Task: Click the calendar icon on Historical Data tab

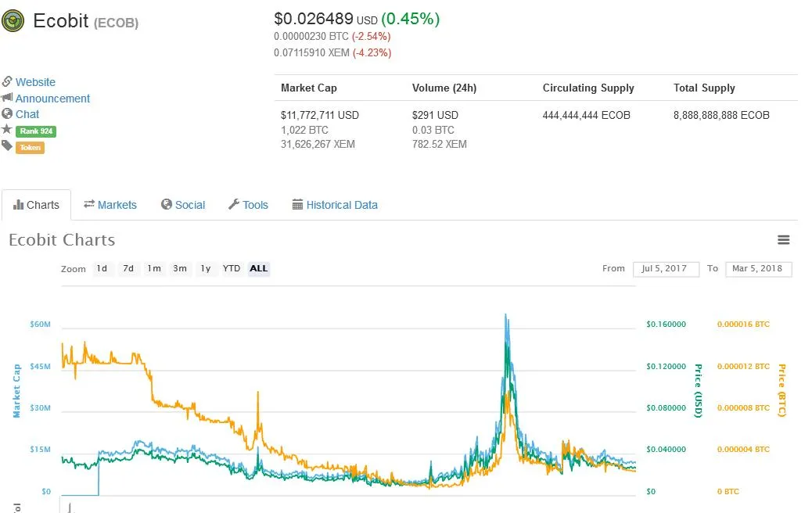Action: pyautogui.click(x=297, y=204)
